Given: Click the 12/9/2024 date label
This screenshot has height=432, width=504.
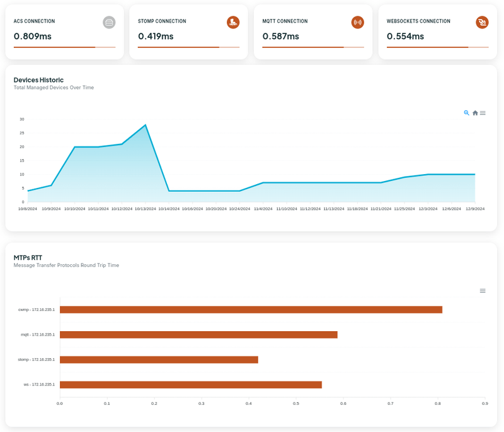Looking at the screenshot, I should 475,209.
